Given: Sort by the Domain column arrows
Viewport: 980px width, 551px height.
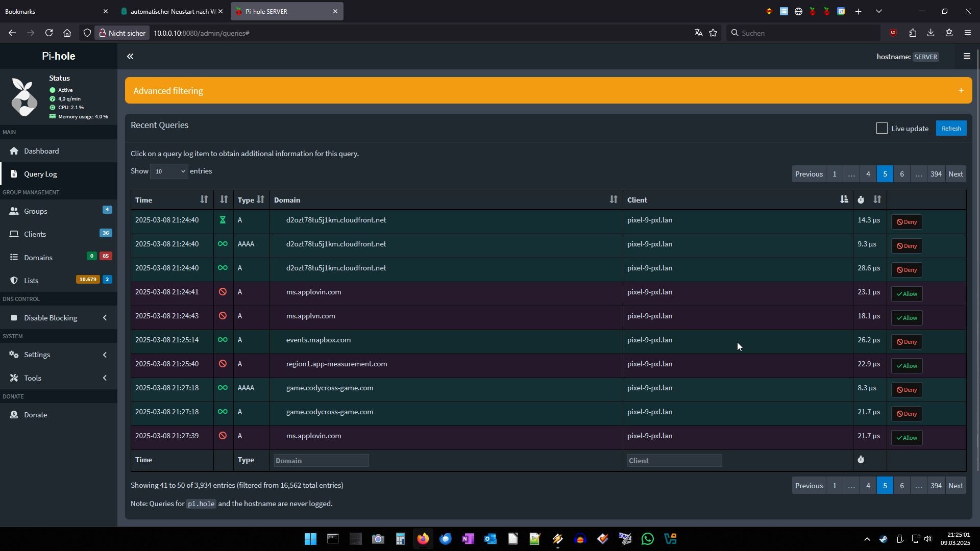Looking at the screenshot, I should pos(613,200).
